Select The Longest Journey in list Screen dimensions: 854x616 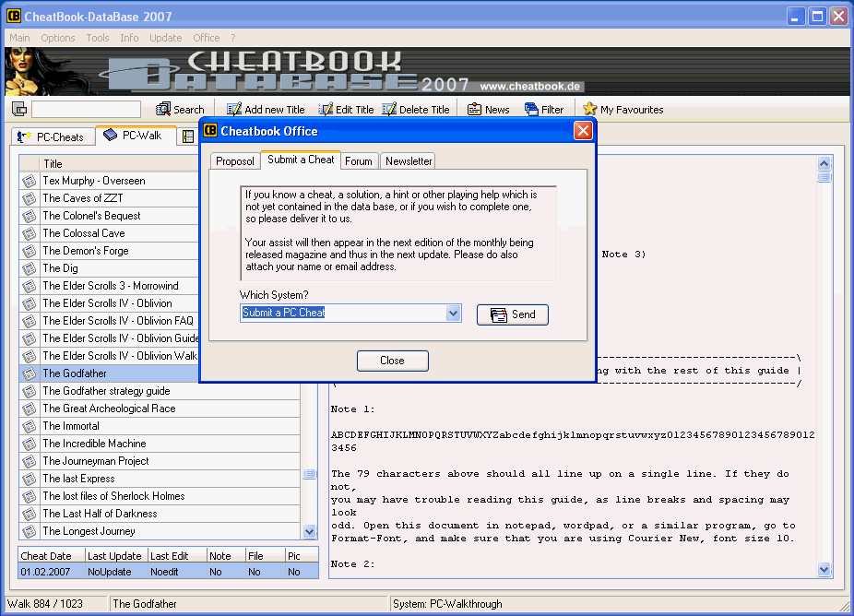[89, 531]
